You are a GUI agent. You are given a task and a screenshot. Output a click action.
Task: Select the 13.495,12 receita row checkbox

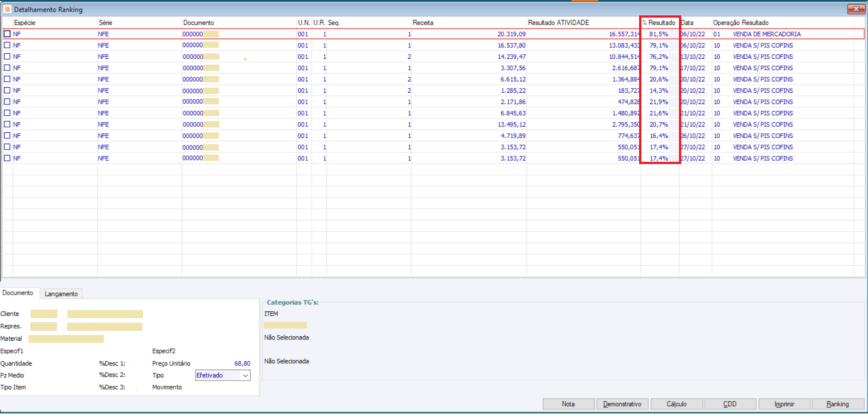pyautogui.click(x=7, y=124)
